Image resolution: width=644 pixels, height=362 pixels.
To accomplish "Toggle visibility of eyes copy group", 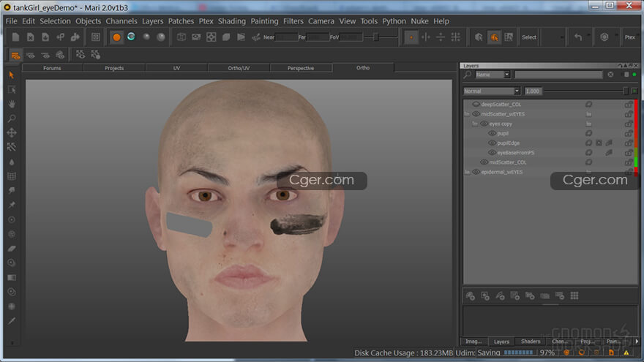I will point(484,124).
